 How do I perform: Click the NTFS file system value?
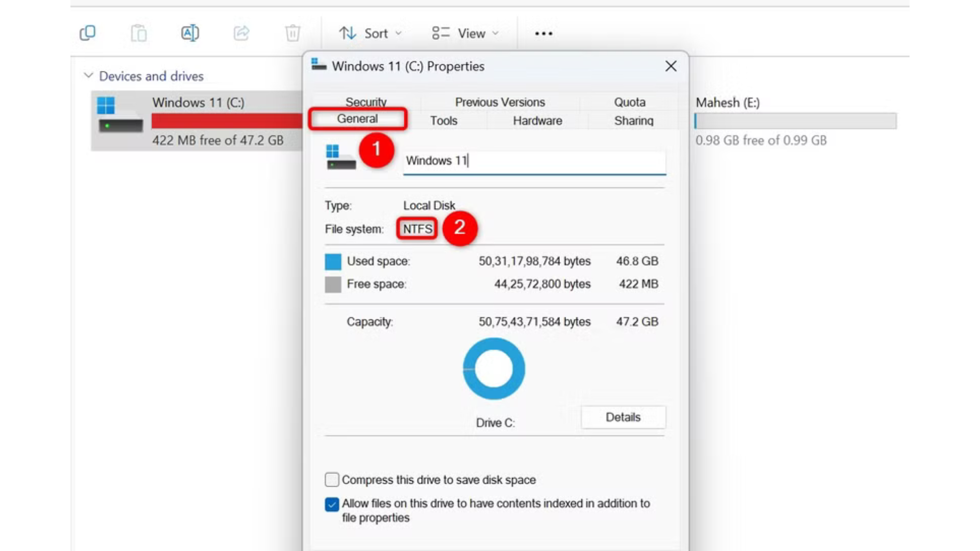coord(418,229)
